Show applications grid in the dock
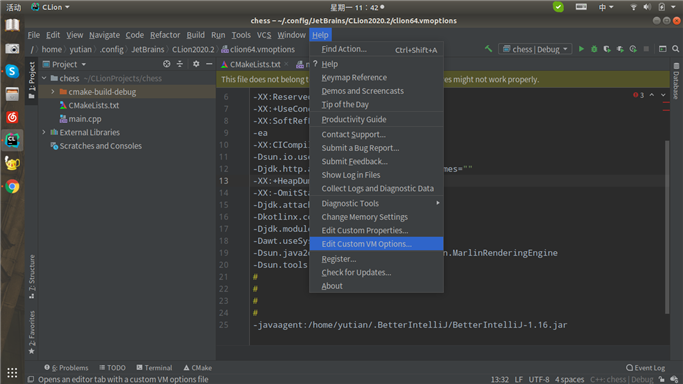 click(12, 373)
